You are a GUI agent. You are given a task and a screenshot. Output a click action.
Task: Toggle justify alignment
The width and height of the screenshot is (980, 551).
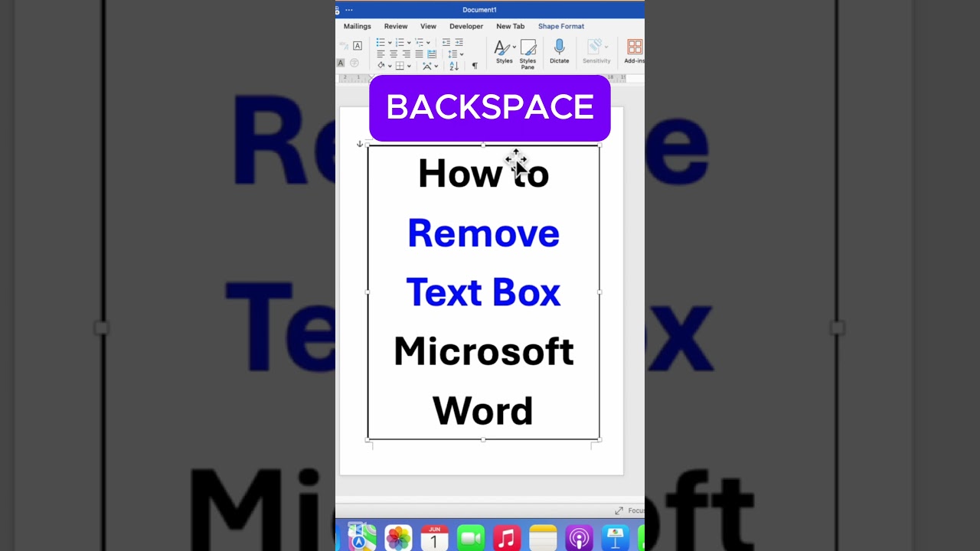(419, 54)
